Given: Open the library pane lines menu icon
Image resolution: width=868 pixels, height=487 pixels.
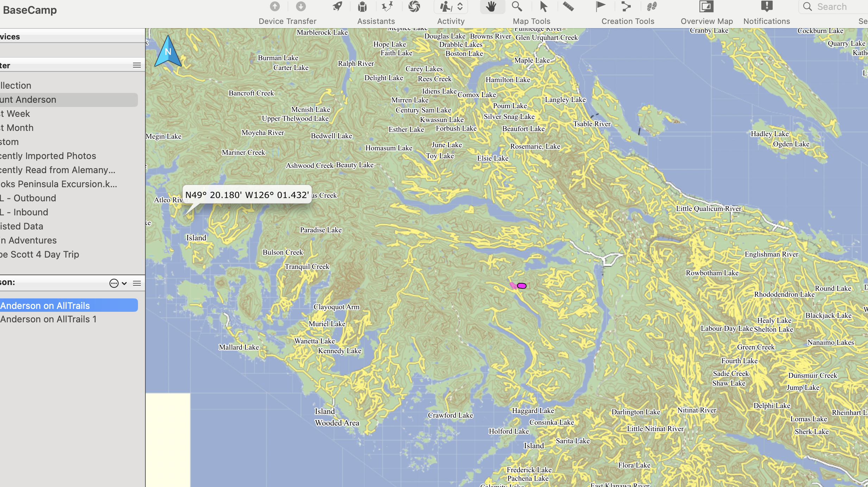Looking at the screenshot, I should click(x=137, y=65).
